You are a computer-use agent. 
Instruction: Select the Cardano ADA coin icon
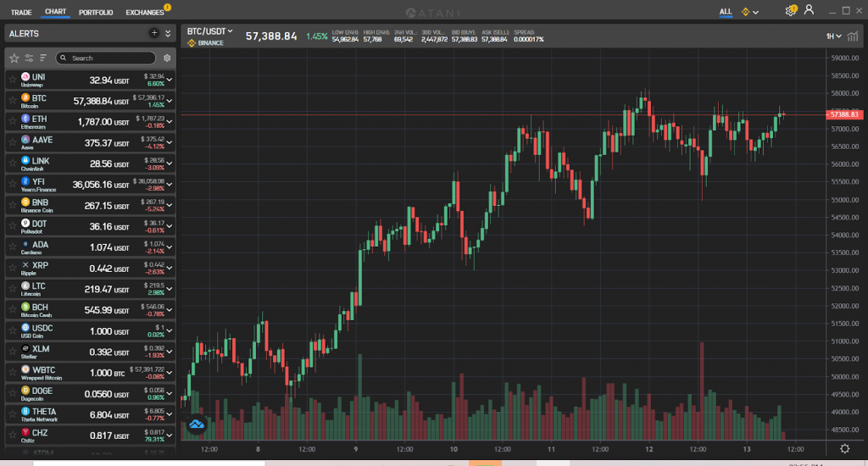click(x=25, y=244)
